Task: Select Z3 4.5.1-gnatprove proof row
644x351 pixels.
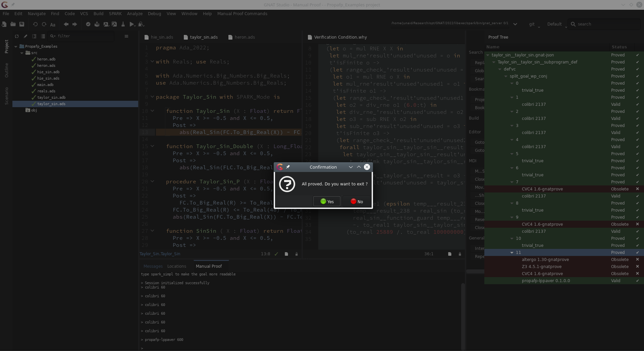Action: [x=564, y=267]
